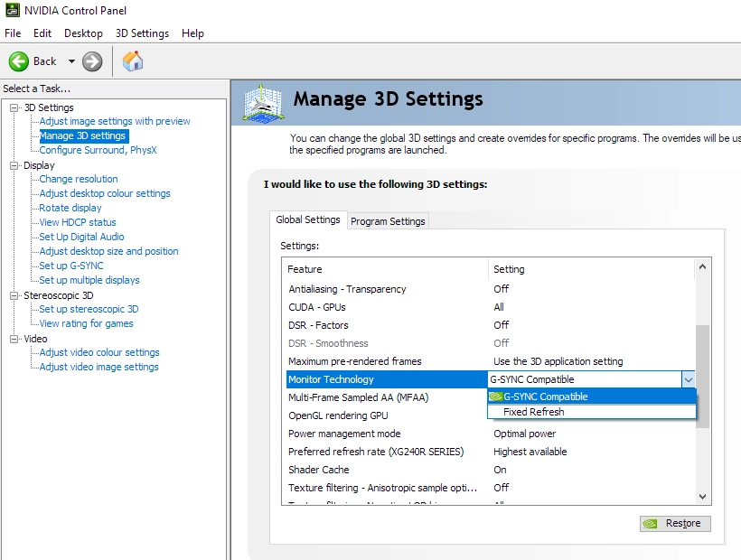
Task: Collapse the Stereoscopic 3D tree node
Action: (14, 295)
